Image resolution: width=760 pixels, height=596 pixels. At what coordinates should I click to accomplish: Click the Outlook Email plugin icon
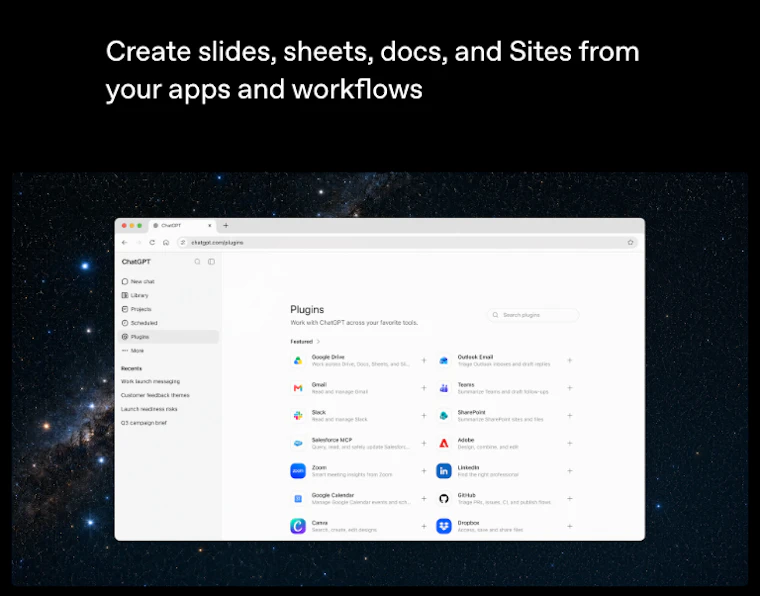click(444, 361)
